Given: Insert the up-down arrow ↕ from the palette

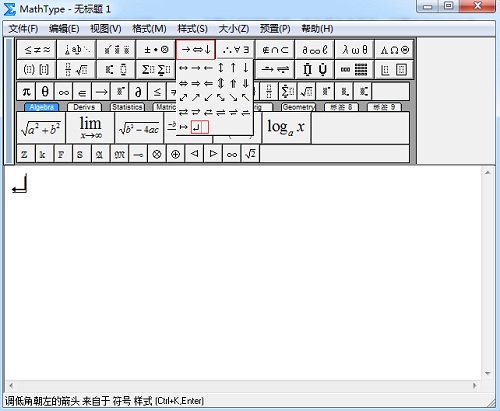Looking at the screenshot, I should click(221, 68).
